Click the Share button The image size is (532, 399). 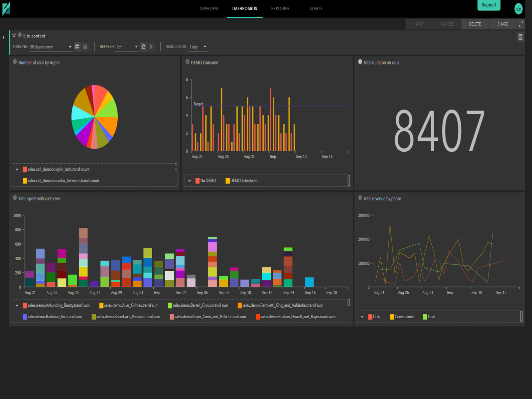tap(503, 24)
